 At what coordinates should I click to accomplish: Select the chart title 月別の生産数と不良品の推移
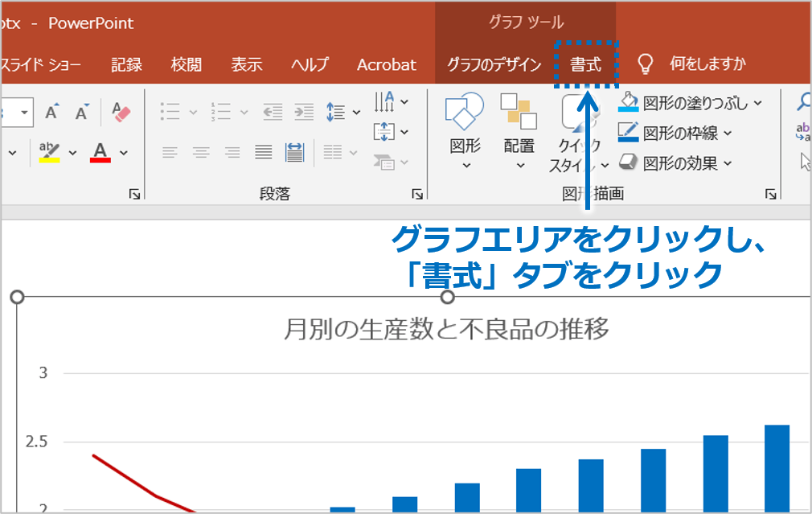pos(446,329)
